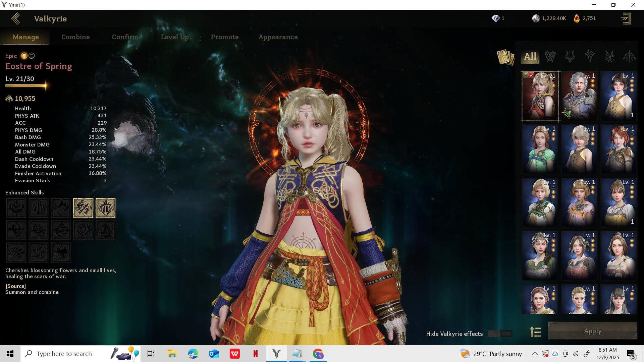Select the pink-dress blonde bob Valkyrie thumbnail

579,202
